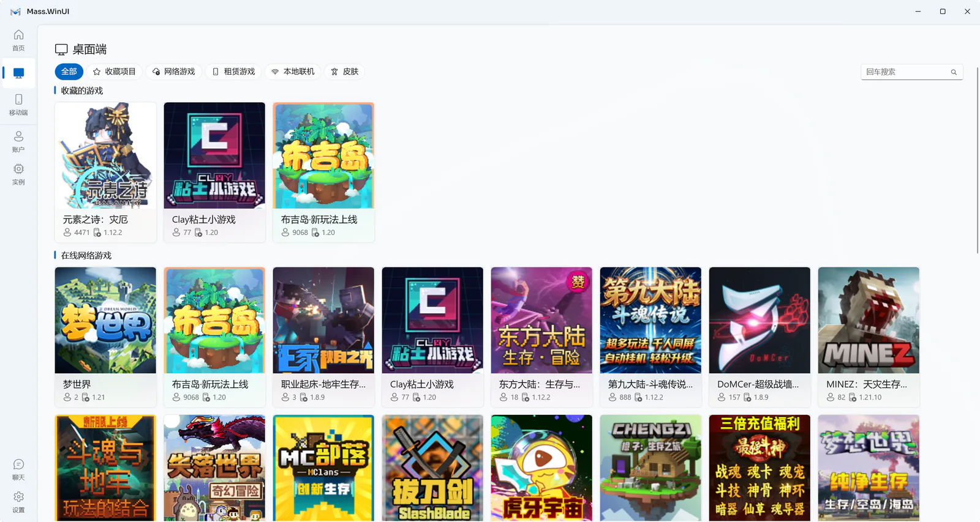Image resolution: width=980 pixels, height=522 pixels.
Task: Open the 三倍充值福利 game thumbnail
Action: (759, 468)
